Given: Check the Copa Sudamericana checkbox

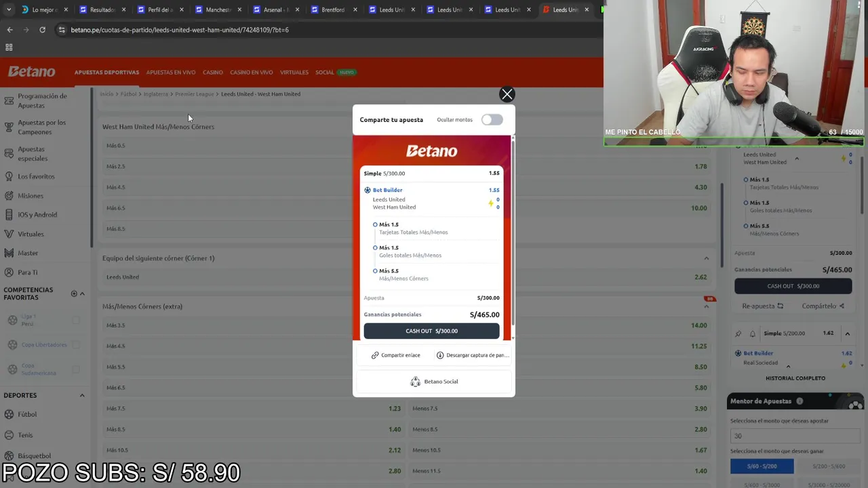Looking at the screenshot, I should click(x=76, y=369).
